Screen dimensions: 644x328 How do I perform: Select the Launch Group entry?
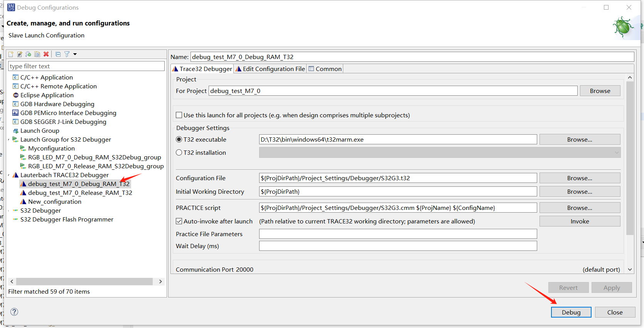pos(39,130)
